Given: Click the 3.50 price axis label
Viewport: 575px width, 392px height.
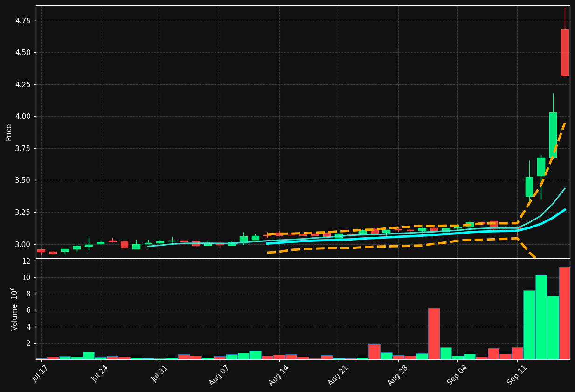Looking at the screenshot, I should pos(23,180).
